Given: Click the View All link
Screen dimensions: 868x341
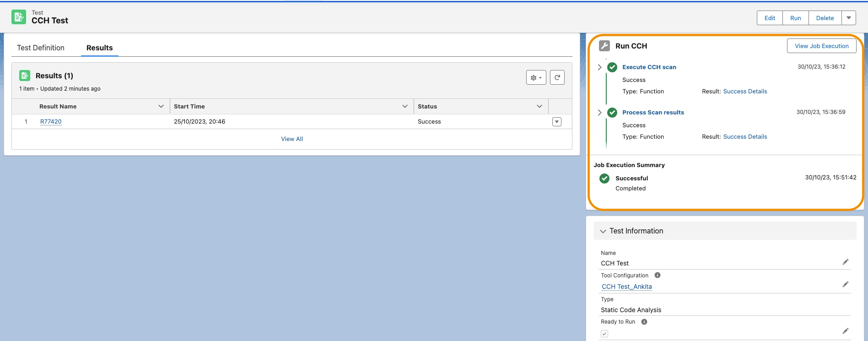Looking at the screenshot, I should 292,139.
